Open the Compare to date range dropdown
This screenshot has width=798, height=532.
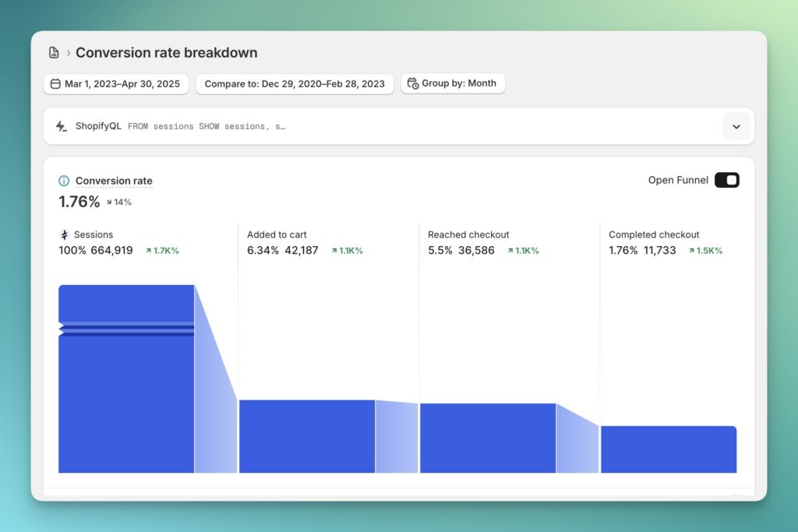tap(294, 84)
